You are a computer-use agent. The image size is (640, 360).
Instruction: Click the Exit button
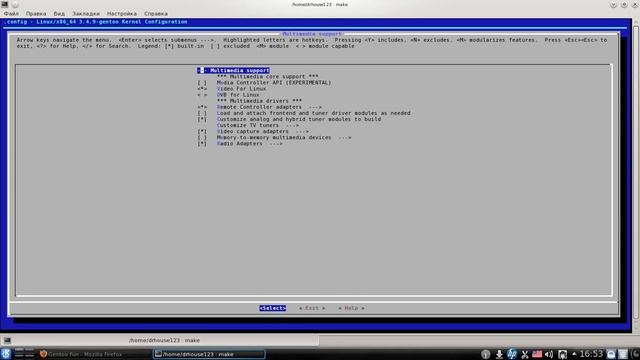(x=312, y=308)
